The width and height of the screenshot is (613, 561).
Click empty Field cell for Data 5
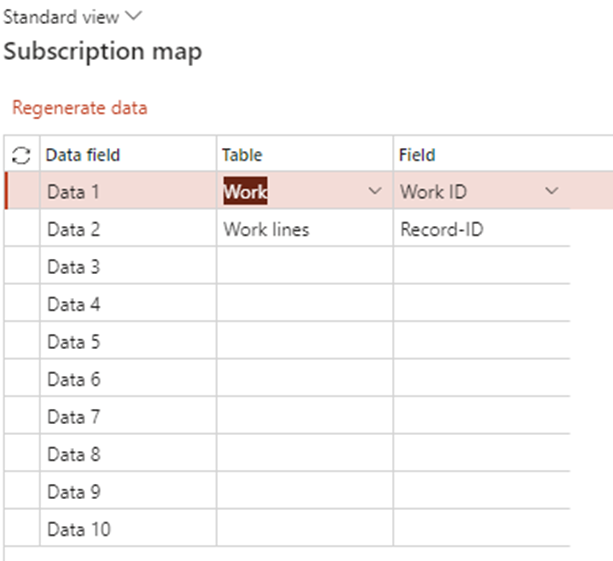[482, 341]
